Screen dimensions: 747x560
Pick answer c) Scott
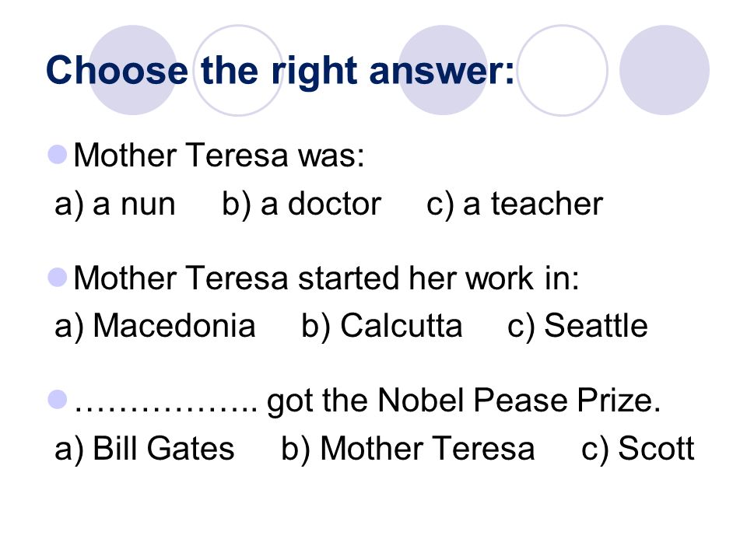pos(638,449)
